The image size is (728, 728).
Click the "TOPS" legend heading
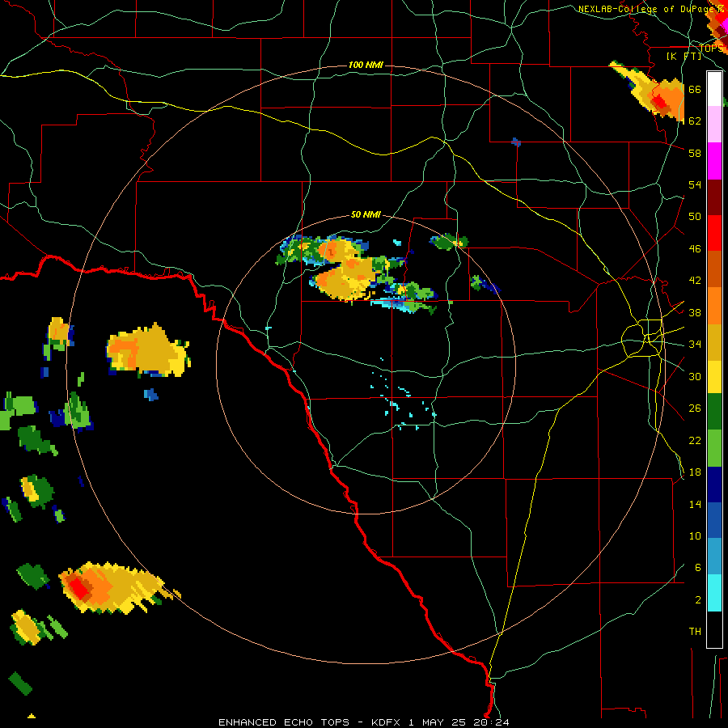point(711,48)
